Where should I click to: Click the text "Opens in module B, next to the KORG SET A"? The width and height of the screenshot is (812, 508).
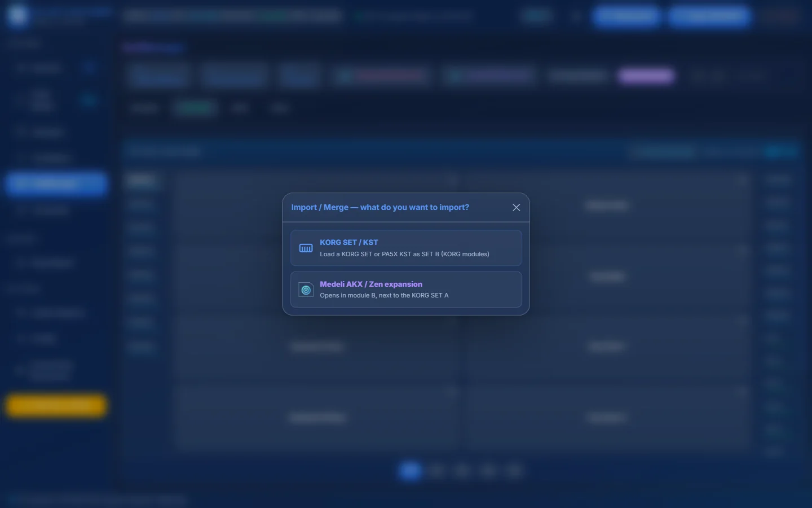(x=384, y=295)
